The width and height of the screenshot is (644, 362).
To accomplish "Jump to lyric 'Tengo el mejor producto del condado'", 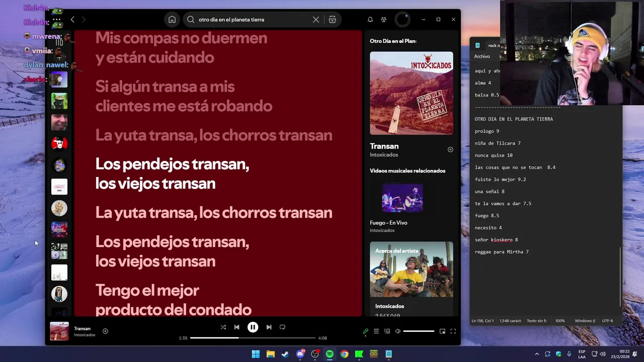I will [173, 300].
